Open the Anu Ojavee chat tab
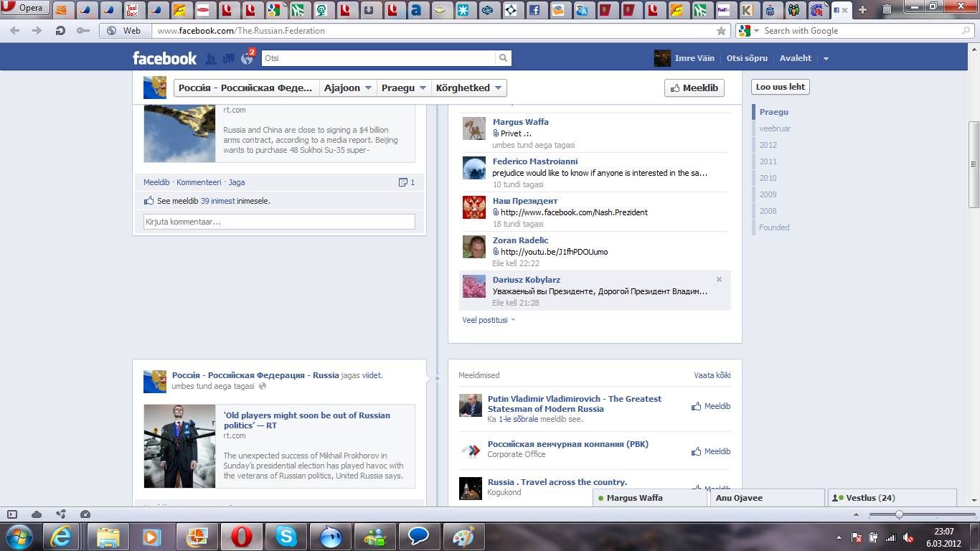Screen dimensions: 980x551 click(767, 498)
